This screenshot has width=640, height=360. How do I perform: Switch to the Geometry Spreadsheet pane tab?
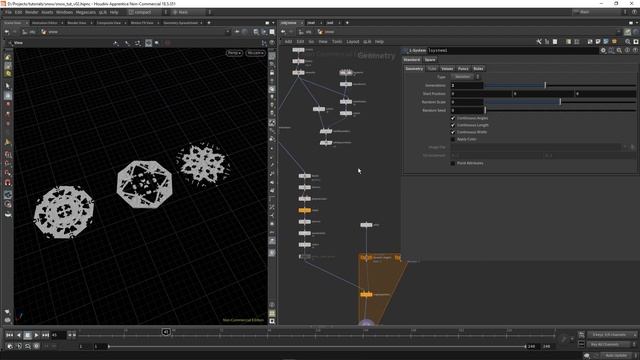click(180, 23)
